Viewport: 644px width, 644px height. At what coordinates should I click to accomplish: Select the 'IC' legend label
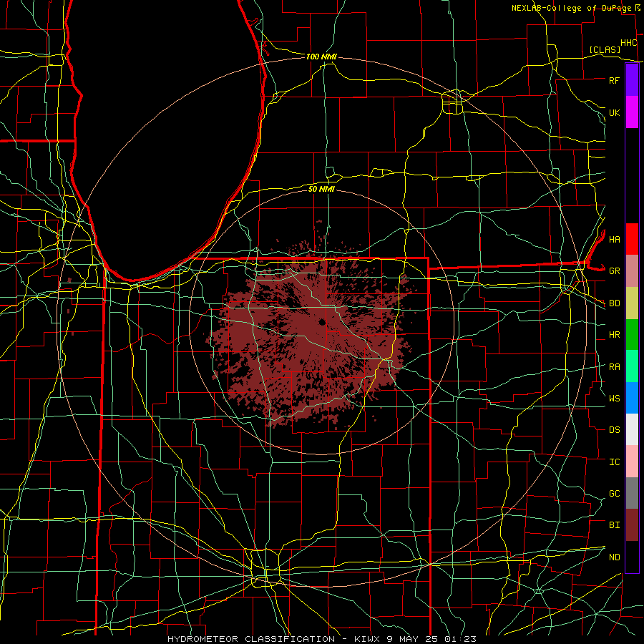[614, 462]
